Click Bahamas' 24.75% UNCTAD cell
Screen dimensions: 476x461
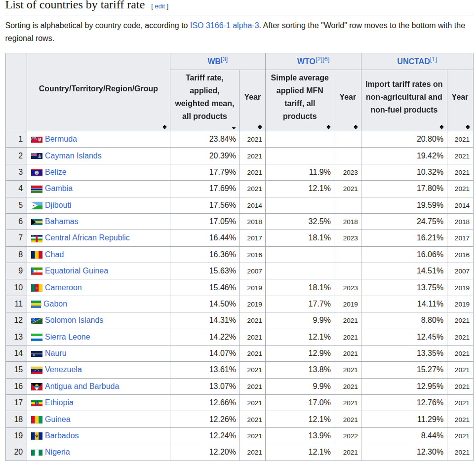[404, 222]
